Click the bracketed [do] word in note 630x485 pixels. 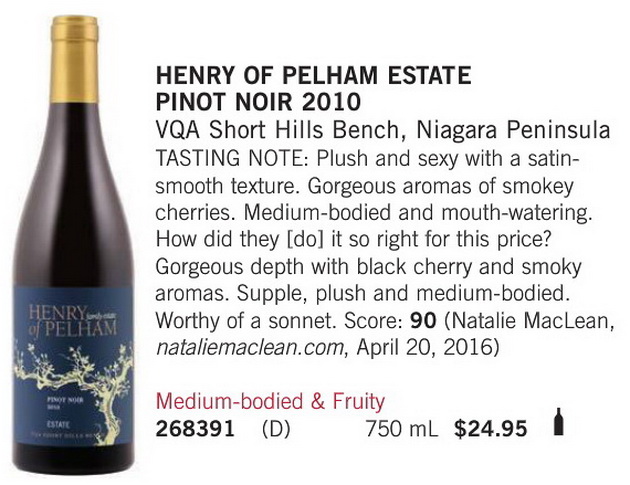[305, 240]
